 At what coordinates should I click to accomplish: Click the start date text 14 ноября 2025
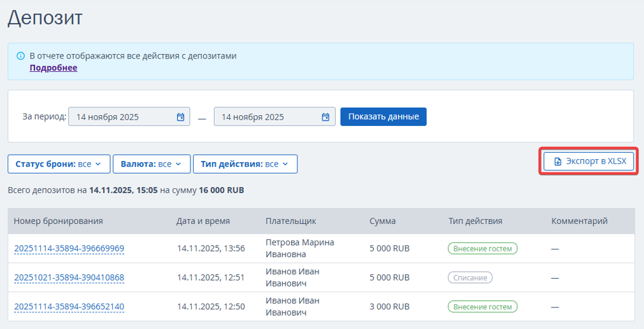click(x=108, y=117)
